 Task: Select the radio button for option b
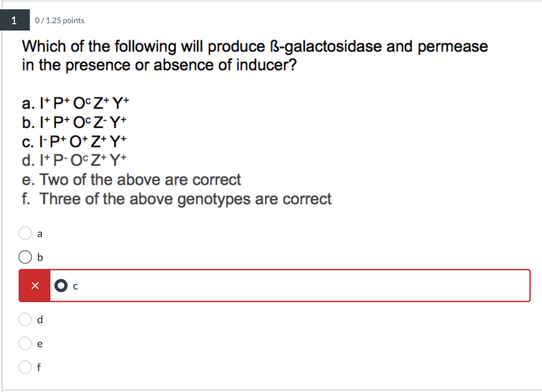[25, 257]
